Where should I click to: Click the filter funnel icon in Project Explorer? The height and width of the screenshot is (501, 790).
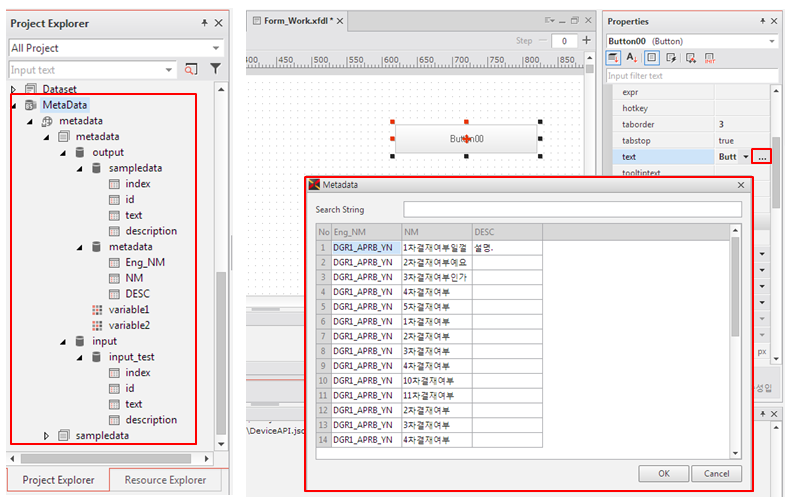pyautogui.click(x=215, y=69)
